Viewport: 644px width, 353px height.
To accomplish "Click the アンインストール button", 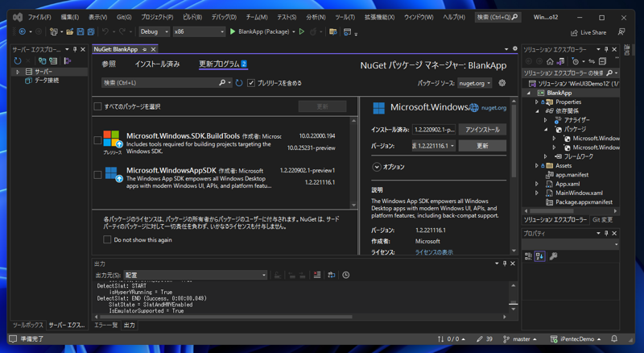I will tap(482, 130).
